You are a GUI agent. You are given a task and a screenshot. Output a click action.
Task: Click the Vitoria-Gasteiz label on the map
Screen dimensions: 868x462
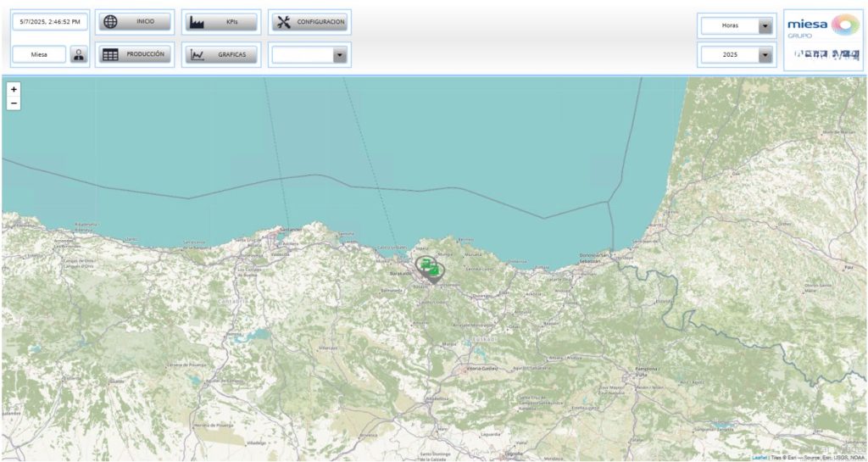pyautogui.click(x=482, y=367)
